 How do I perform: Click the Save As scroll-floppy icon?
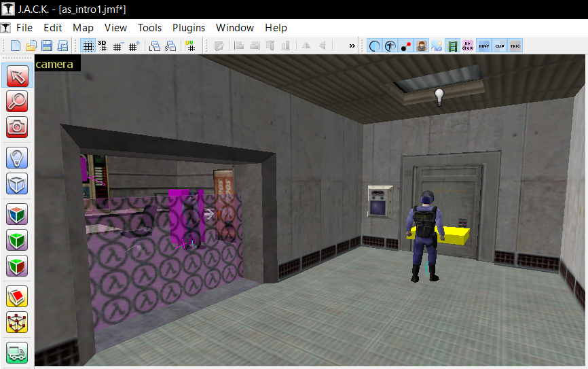coord(62,46)
